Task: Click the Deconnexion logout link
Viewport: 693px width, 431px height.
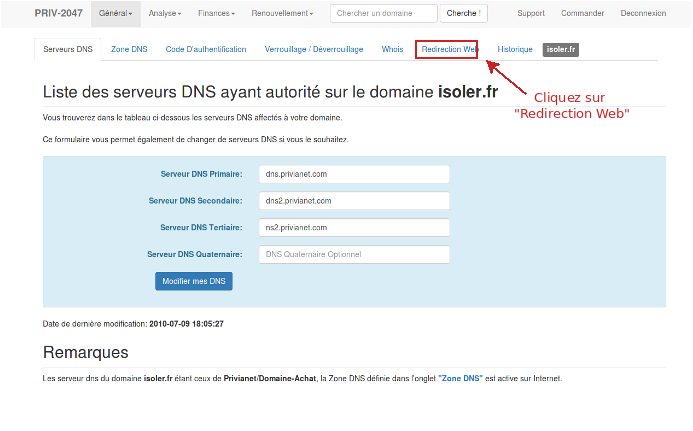Action: click(643, 13)
